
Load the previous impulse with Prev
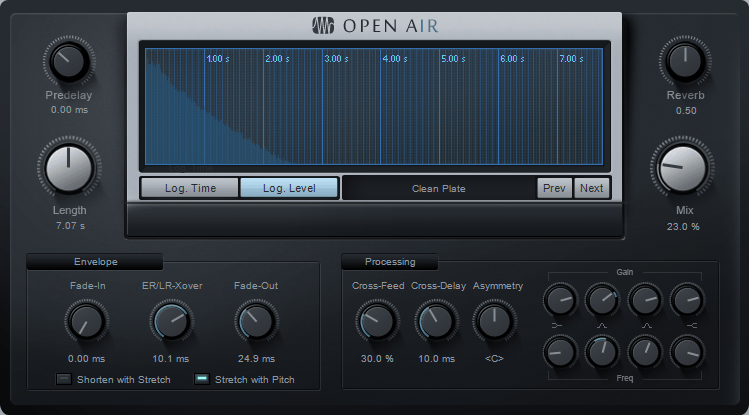(554, 188)
